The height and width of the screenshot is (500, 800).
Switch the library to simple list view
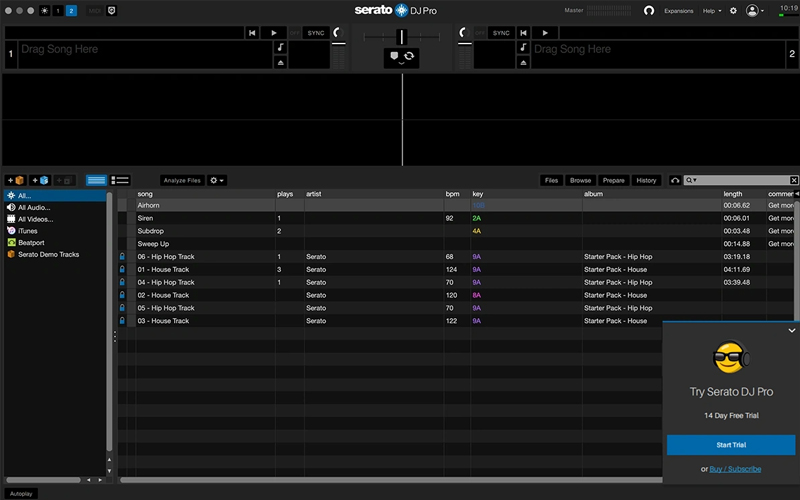click(x=96, y=180)
